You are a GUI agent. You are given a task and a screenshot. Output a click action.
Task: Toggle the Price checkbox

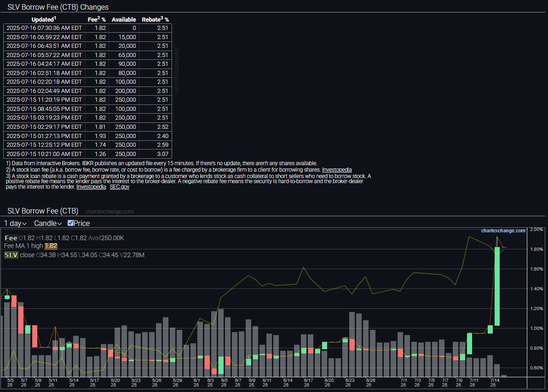click(70, 223)
